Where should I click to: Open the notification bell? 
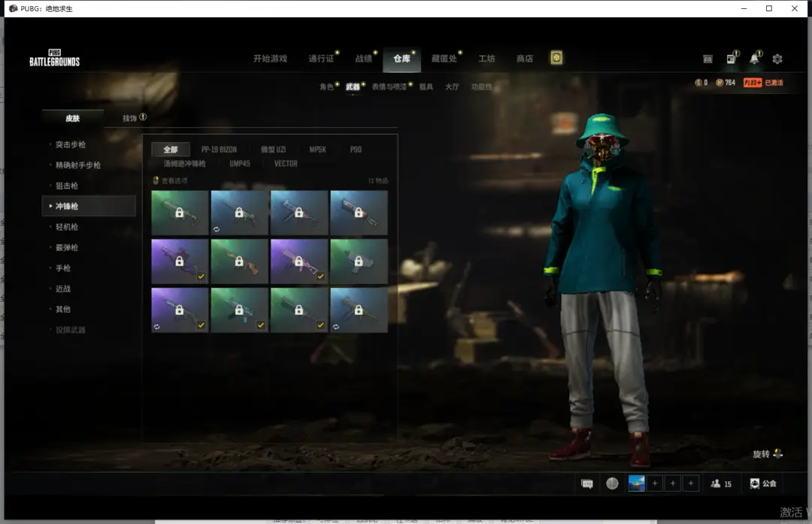coord(755,59)
